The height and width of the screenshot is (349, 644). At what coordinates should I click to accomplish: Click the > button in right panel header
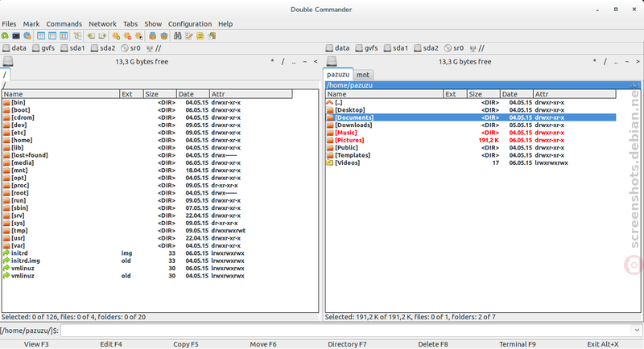(x=638, y=61)
